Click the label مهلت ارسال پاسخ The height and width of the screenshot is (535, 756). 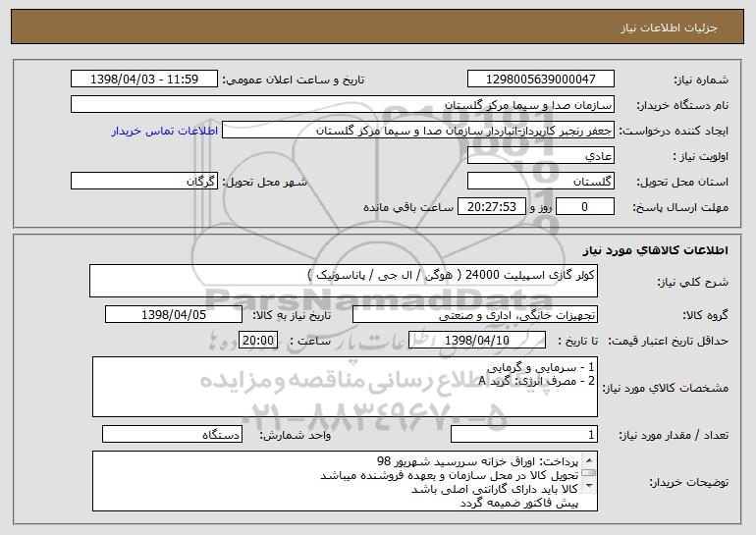(x=680, y=207)
